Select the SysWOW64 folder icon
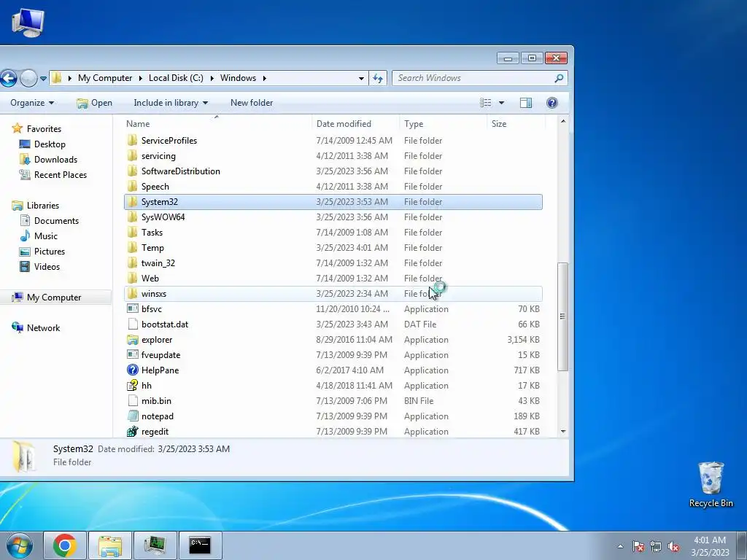Screen dimensions: 747x560 coord(133,217)
